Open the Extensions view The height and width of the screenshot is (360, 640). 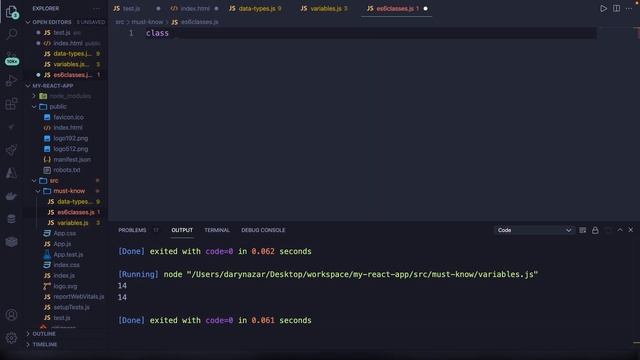tap(11, 104)
